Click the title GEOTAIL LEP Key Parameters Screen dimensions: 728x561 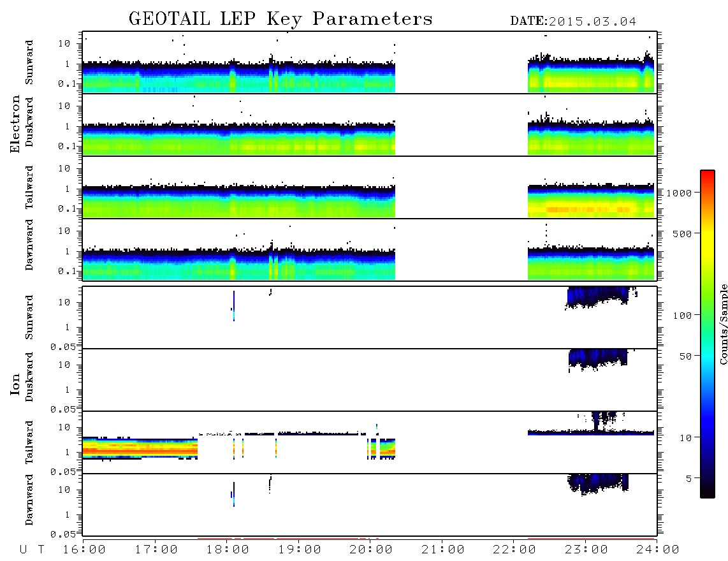(280, 19)
